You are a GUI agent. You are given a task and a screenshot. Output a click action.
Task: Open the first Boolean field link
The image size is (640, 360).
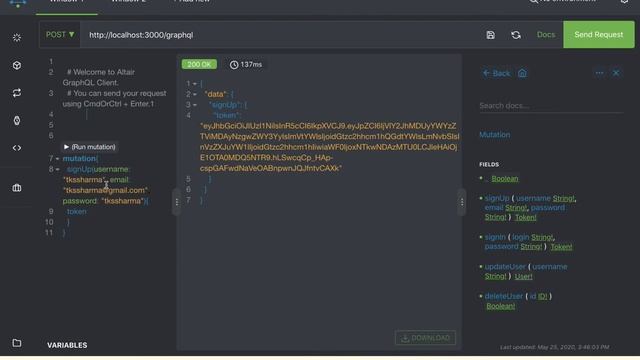pyautogui.click(x=505, y=178)
